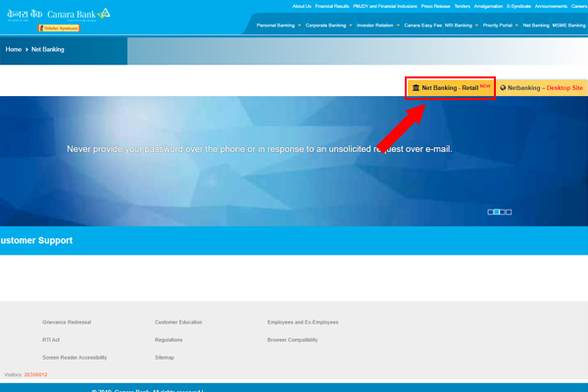The width and height of the screenshot is (588, 392).
Task: Click the Customer Support heading
Action: click(36, 240)
